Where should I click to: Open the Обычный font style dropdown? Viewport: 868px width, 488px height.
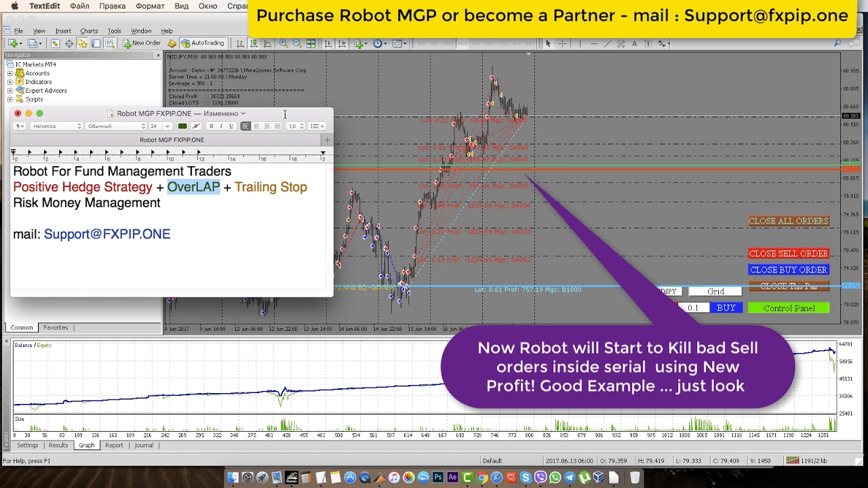click(x=116, y=126)
